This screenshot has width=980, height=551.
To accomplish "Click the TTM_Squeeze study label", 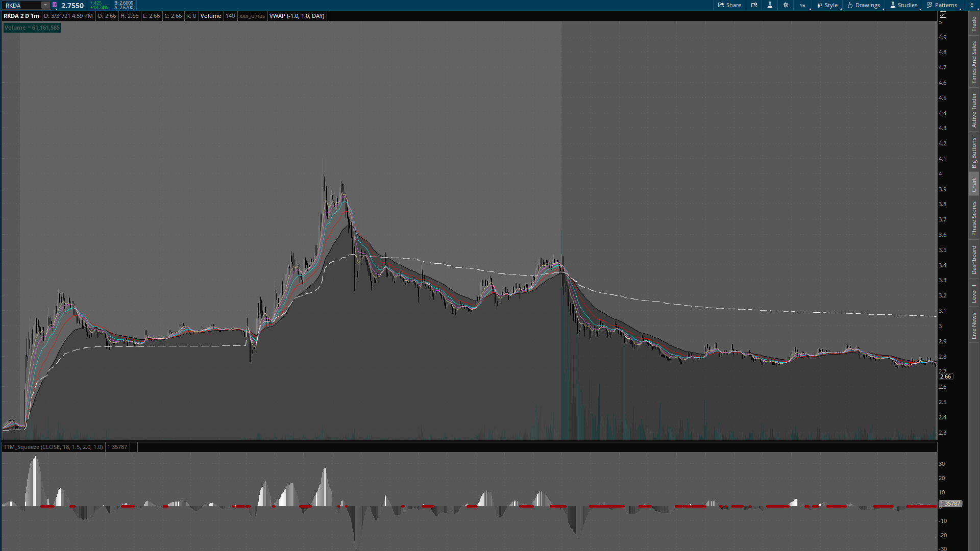I will tap(53, 447).
